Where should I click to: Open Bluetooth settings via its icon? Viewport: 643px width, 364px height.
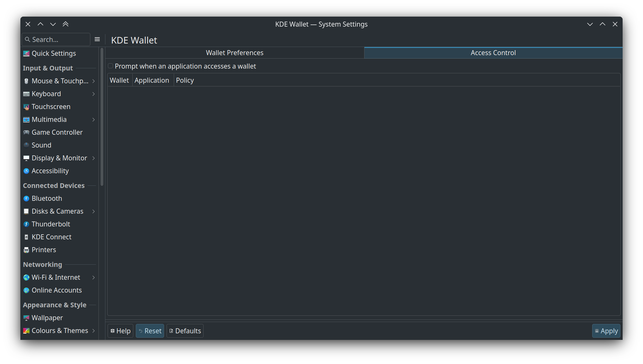(x=26, y=199)
